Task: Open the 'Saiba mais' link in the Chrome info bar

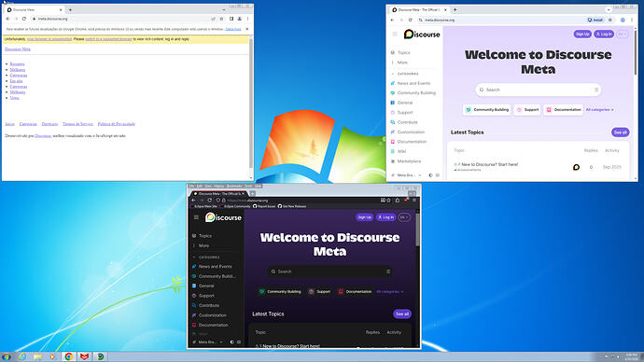Action: point(233,29)
